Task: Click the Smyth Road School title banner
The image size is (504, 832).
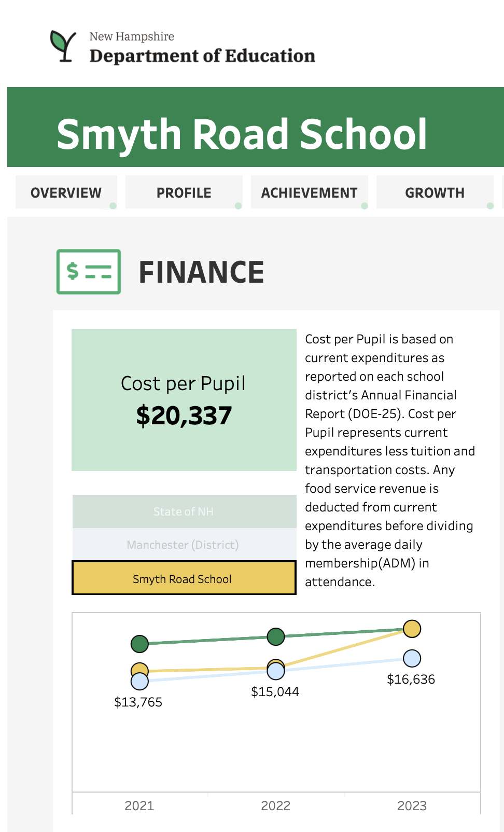Action: pyautogui.click(x=242, y=134)
